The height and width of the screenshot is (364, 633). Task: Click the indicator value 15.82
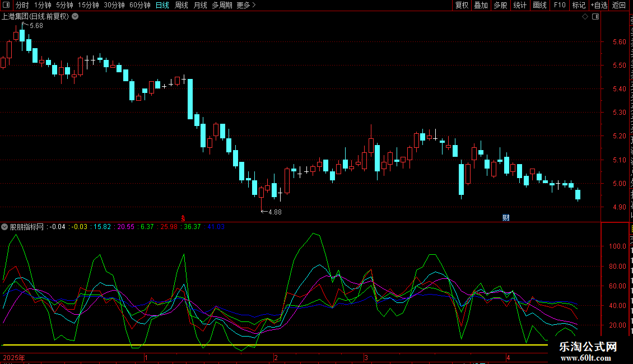pos(102,227)
